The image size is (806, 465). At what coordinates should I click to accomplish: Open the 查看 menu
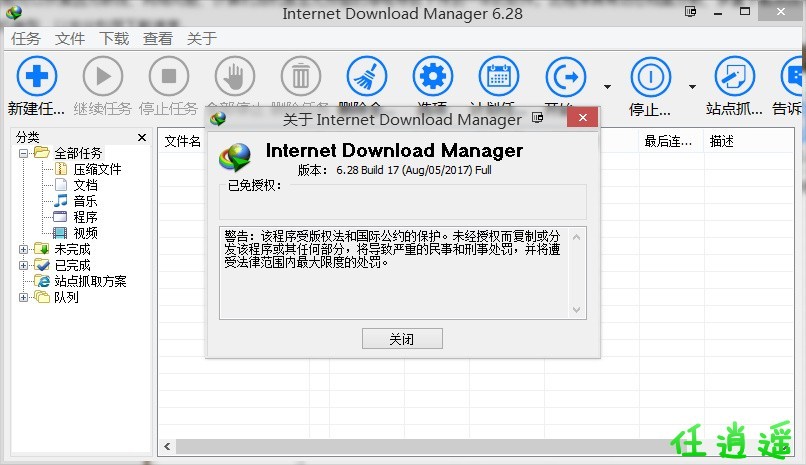(x=158, y=39)
